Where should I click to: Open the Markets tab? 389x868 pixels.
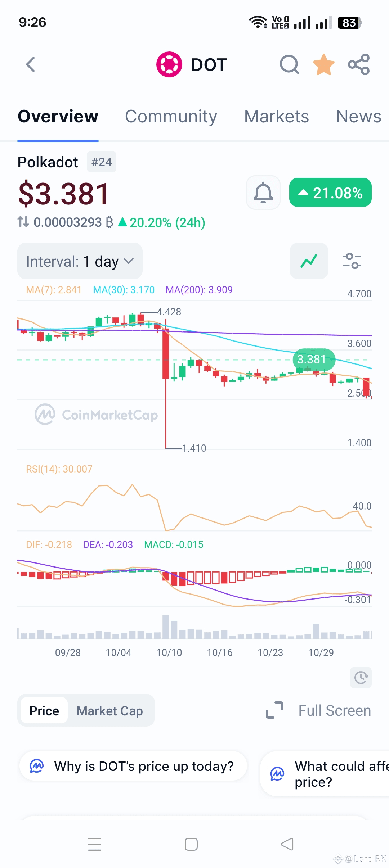[276, 117]
